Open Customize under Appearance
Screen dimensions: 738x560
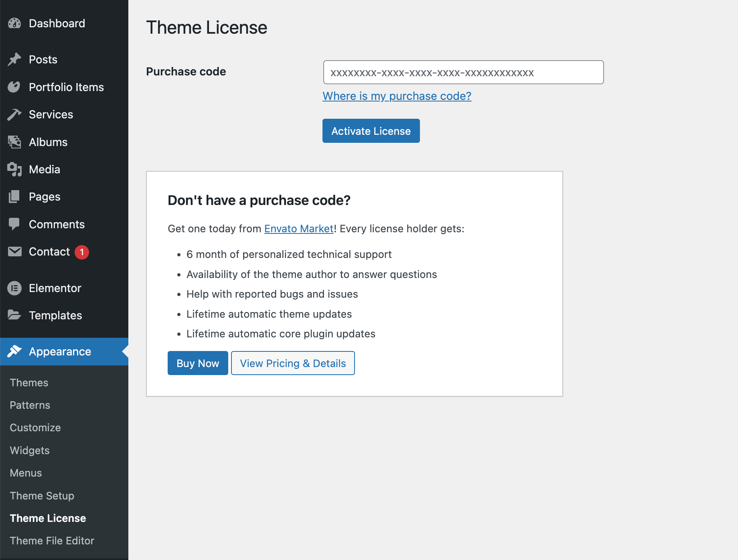coord(35,428)
